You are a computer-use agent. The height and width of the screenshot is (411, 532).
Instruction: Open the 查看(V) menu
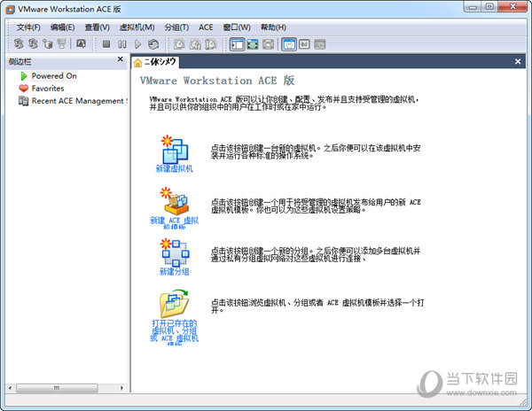(97, 27)
